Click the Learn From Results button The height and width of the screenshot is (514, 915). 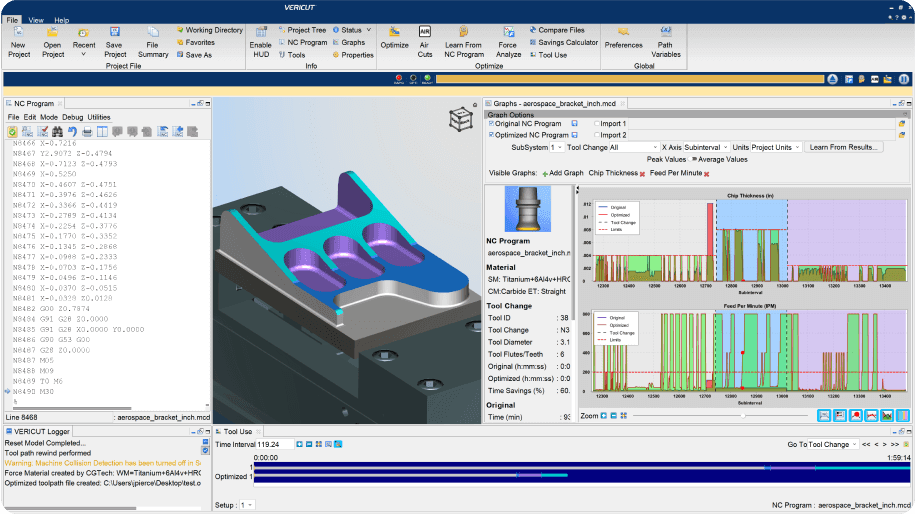coord(843,147)
